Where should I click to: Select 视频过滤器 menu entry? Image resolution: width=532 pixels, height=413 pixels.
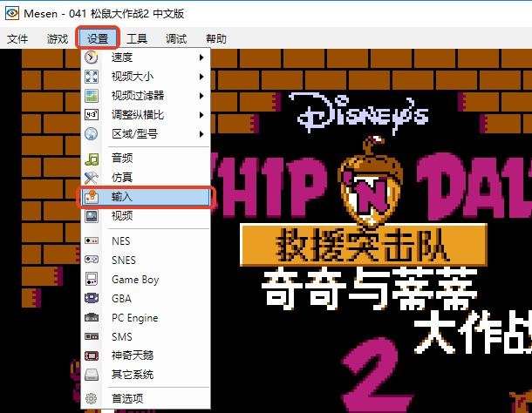click(146, 96)
